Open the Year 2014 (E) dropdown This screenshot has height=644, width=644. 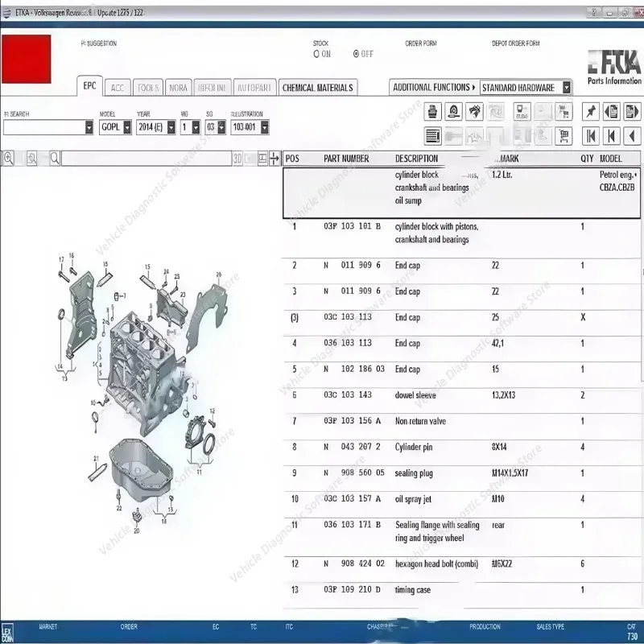click(x=171, y=127)
